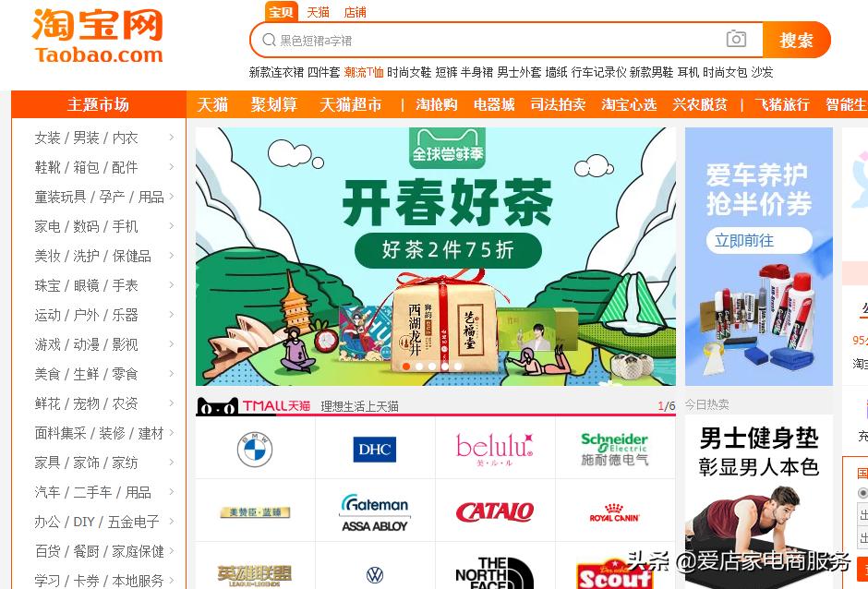Click the orange 搜索 search button
This screenshot has width=868, height=589.
coord(796,40)
